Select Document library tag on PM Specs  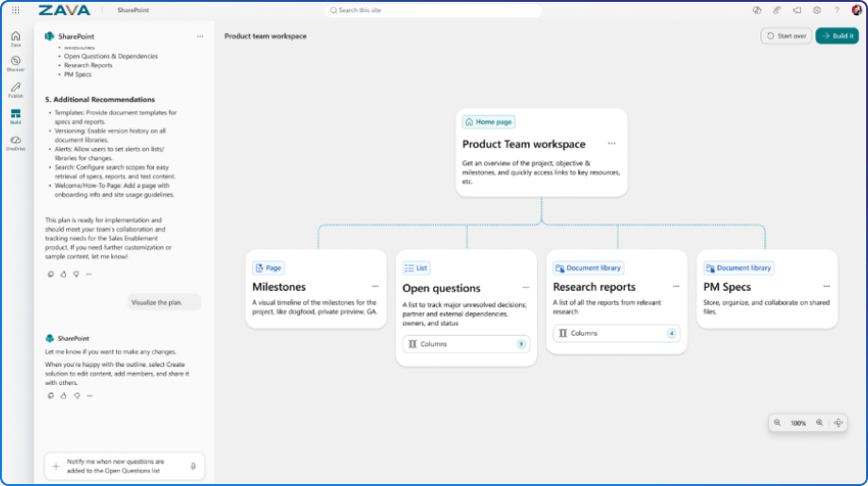[739, 268]
